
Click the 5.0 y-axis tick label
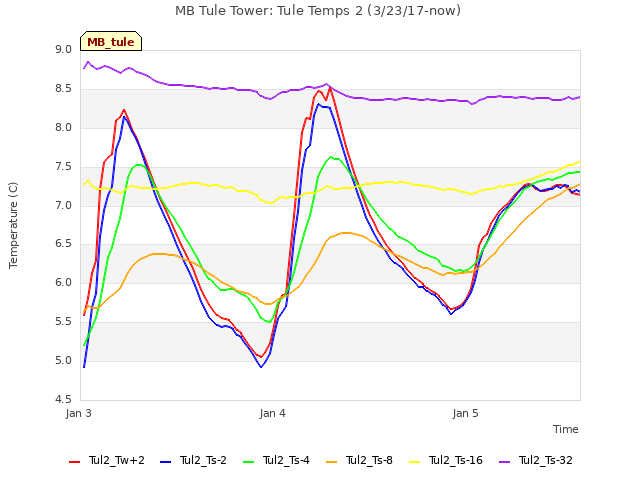click(x=63, y=361)
